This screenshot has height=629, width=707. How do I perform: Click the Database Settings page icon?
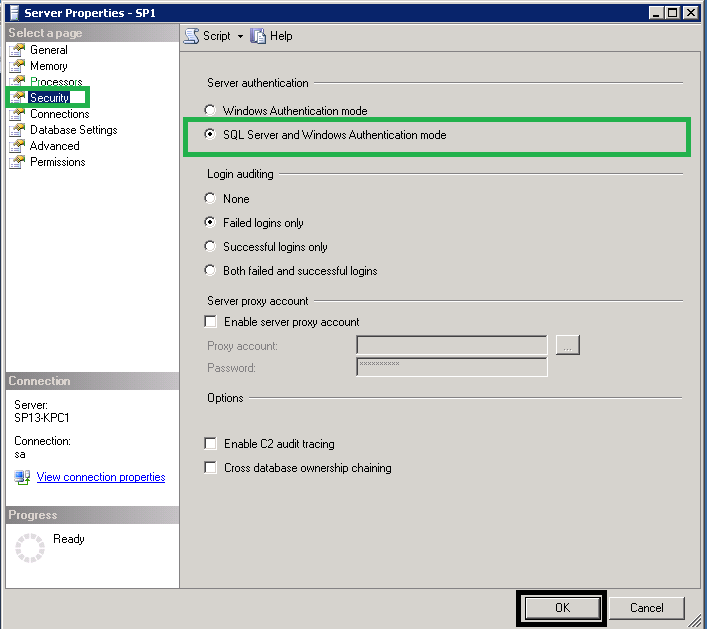(x=17, y=130)
